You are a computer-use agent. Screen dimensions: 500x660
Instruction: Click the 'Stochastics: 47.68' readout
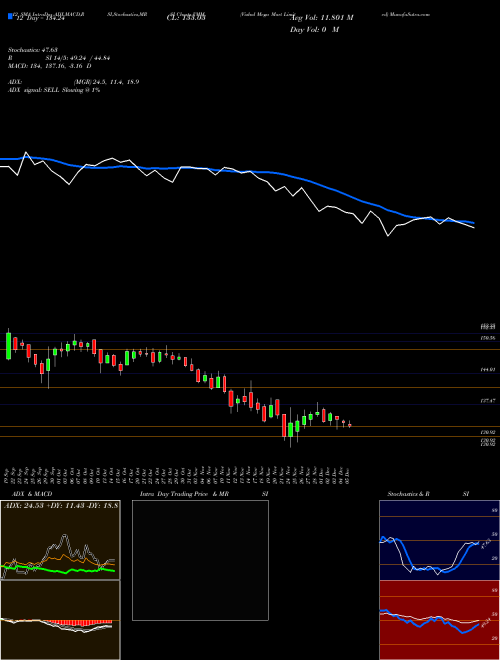(32, 50)
